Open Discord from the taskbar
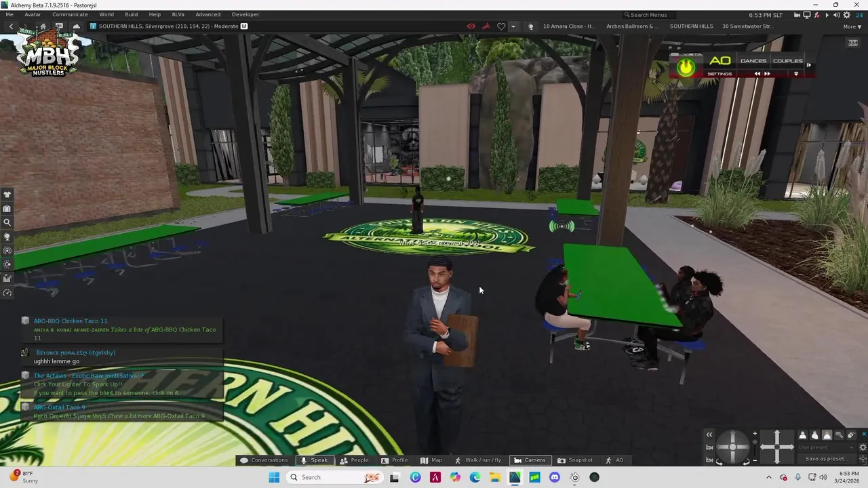This screenshot has width=868, height=488. 555,477
